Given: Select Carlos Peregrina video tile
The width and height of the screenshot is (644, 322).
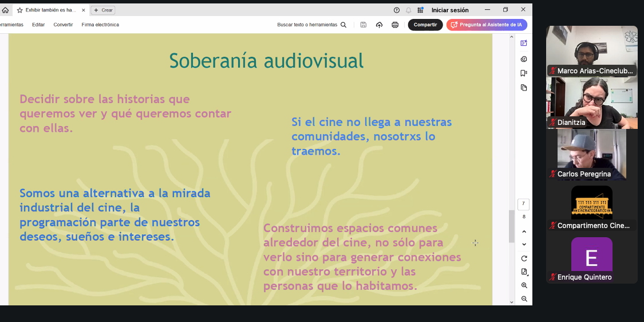Looking at the screenshot, I should (592, 154).
